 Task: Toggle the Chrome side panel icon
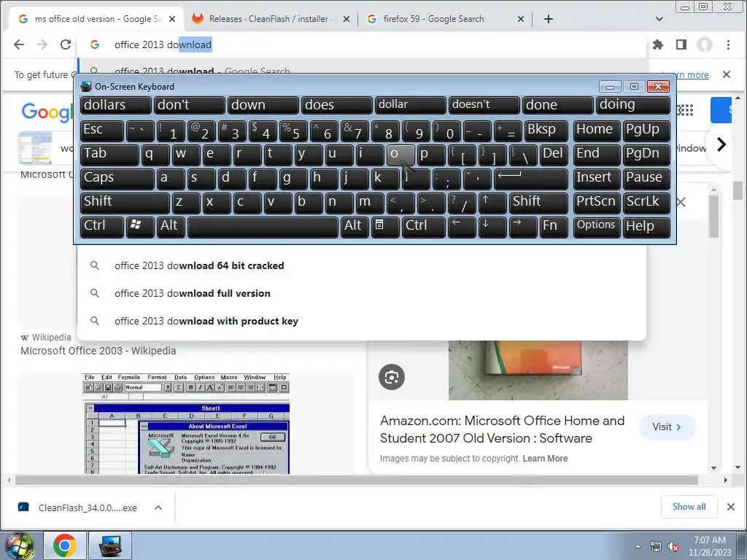[681, 44]
